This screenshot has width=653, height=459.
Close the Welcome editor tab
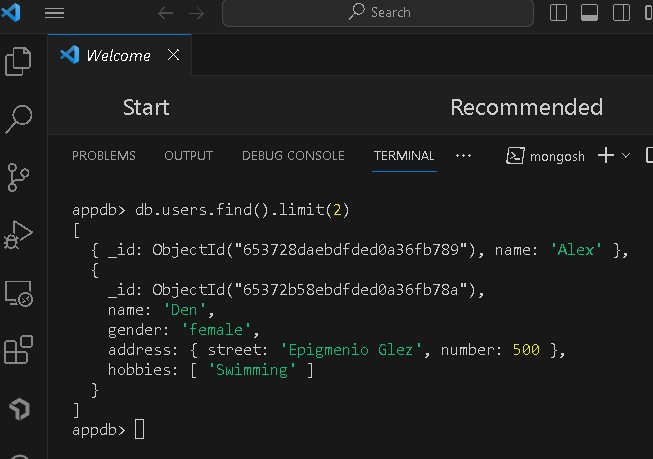[x=173, y=56]
